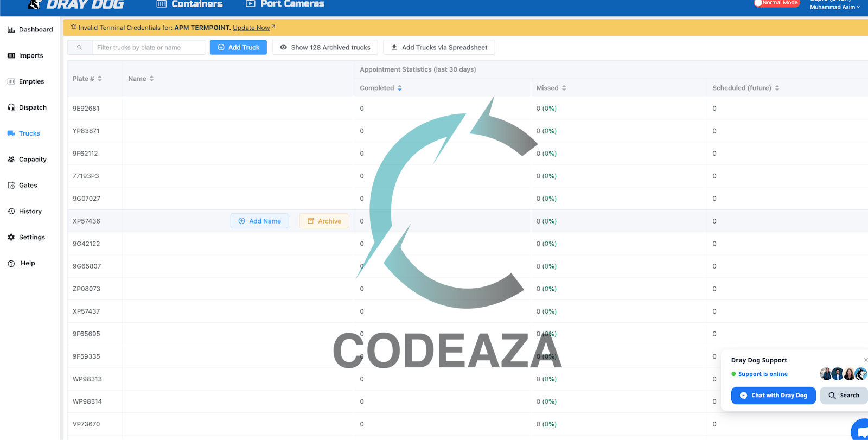Click the Capacity people icon
This screenshot has width=868, height=440.
coord(11,160)
